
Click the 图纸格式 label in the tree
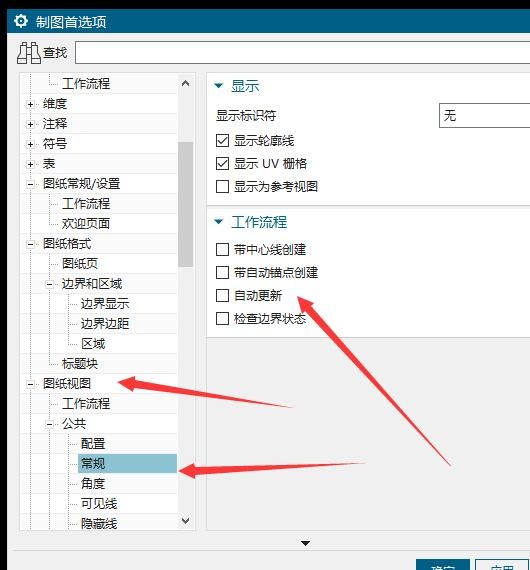click(x=67, y=244)
